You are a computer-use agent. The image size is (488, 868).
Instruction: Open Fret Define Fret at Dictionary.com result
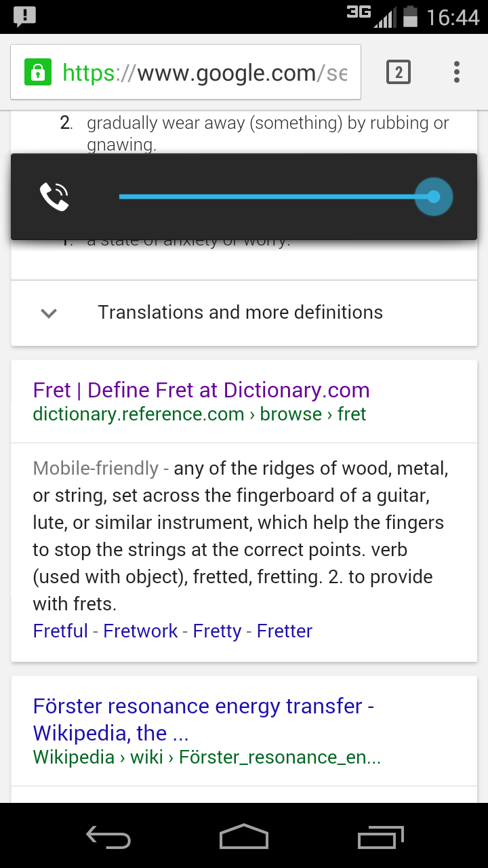pyautogui.click(x=201, y=390)
